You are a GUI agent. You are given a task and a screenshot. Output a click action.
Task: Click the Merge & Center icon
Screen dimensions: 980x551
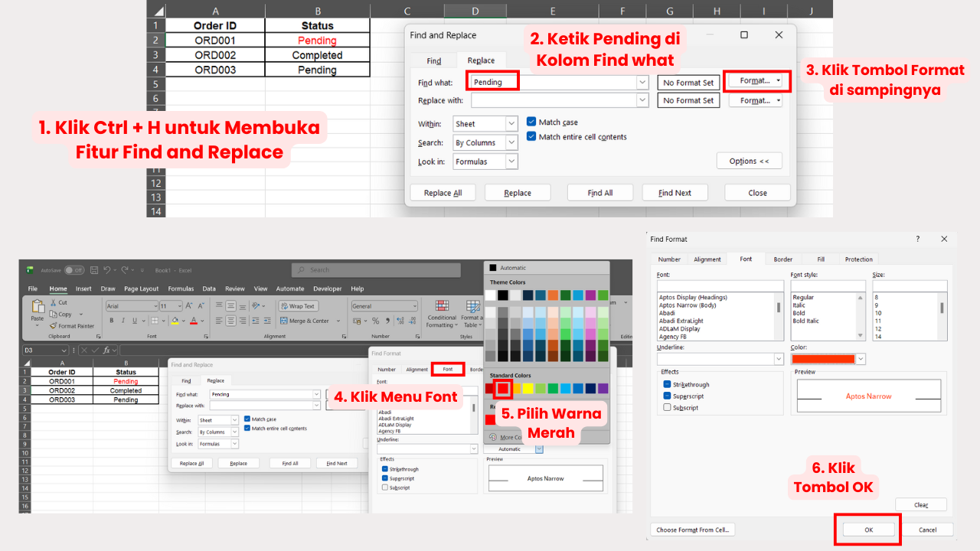tap(304, 321)
